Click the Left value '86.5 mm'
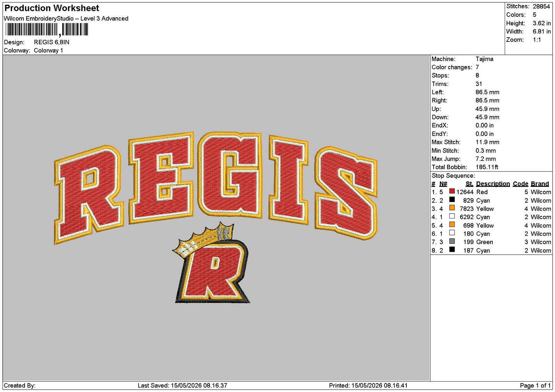This screenshot has width=555, height=392. [487, 92]
